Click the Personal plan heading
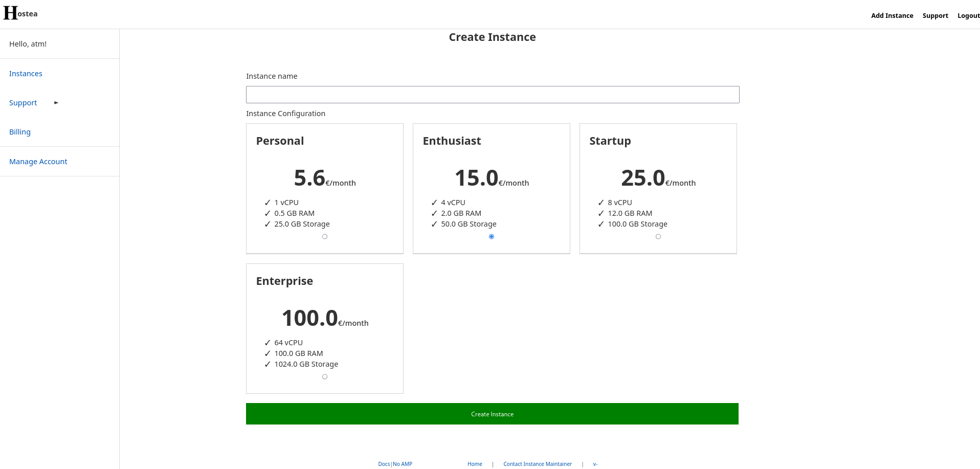 coord(280,141)
